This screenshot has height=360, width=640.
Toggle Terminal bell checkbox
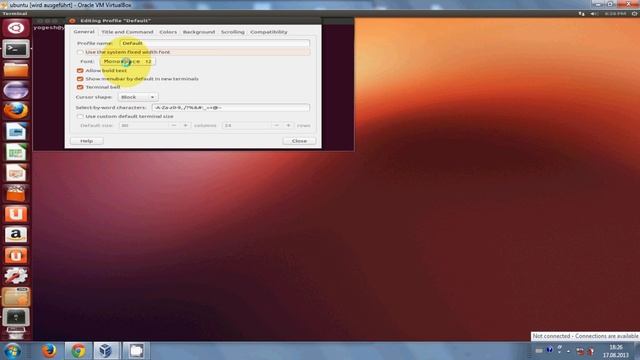coord(80,87)
